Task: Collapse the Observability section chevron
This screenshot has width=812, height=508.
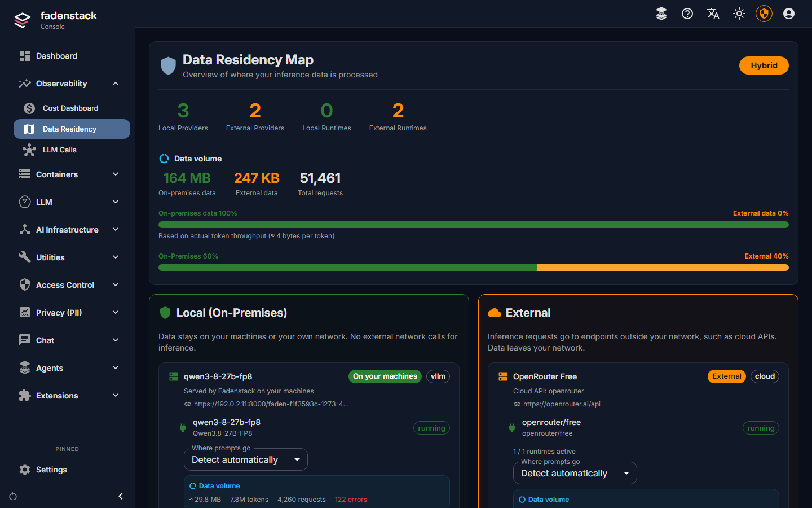Action: (116, 84)
